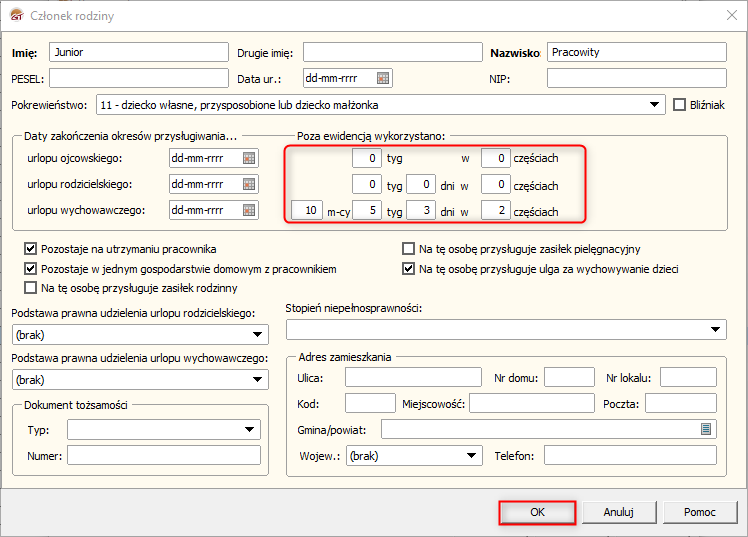Expand the Pokrewieństwo dropdown

pyautogui.click(x=656, y=104)
